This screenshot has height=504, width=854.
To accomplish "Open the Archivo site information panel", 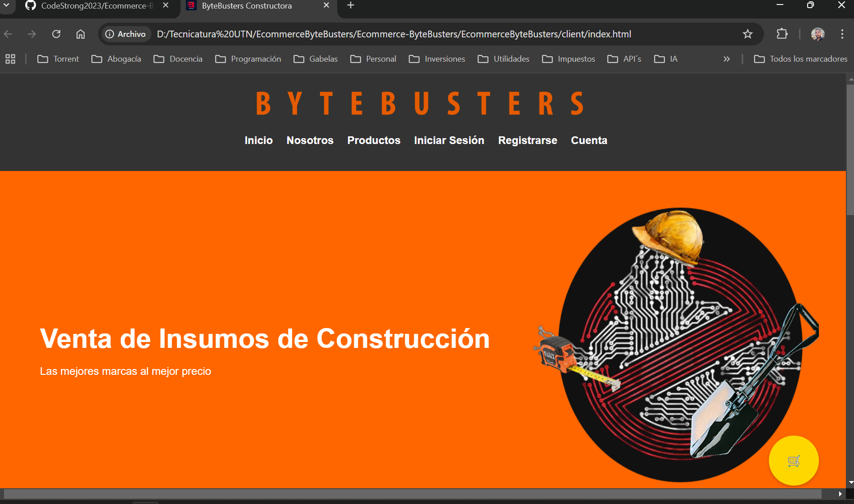I will 126,34.
